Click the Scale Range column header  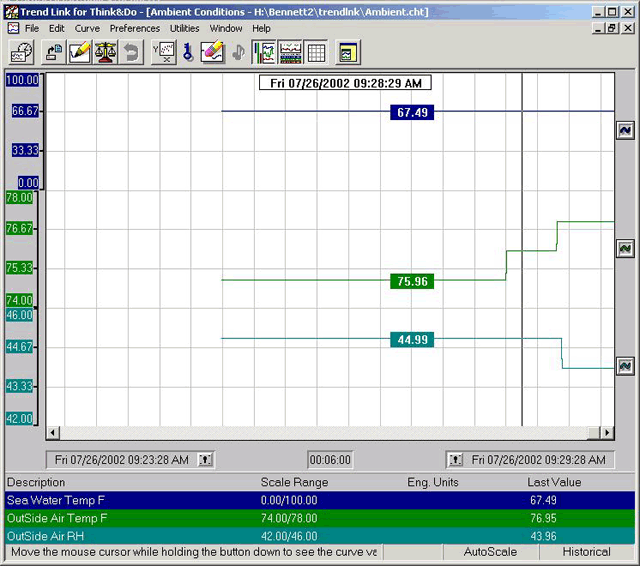coord(294,482)
